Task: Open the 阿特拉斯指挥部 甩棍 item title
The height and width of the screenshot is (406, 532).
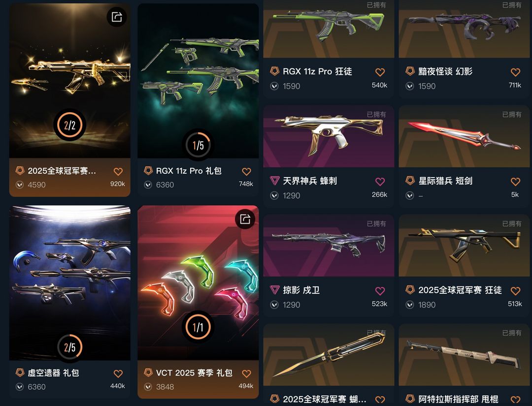Action: pos(458,399)
